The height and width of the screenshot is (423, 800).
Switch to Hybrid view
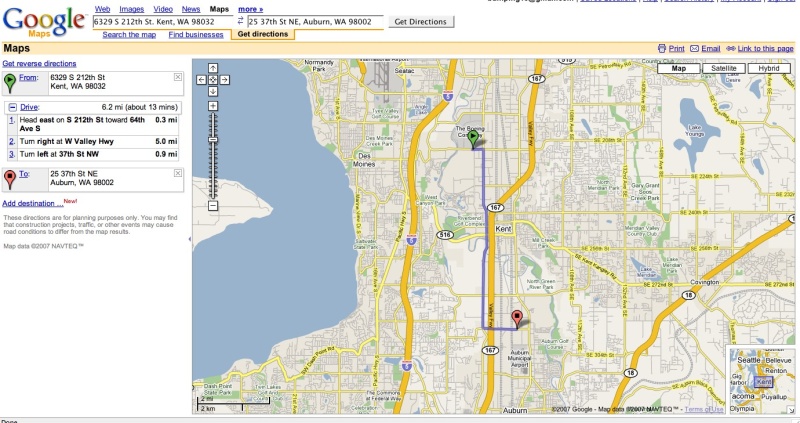[769, 68]
